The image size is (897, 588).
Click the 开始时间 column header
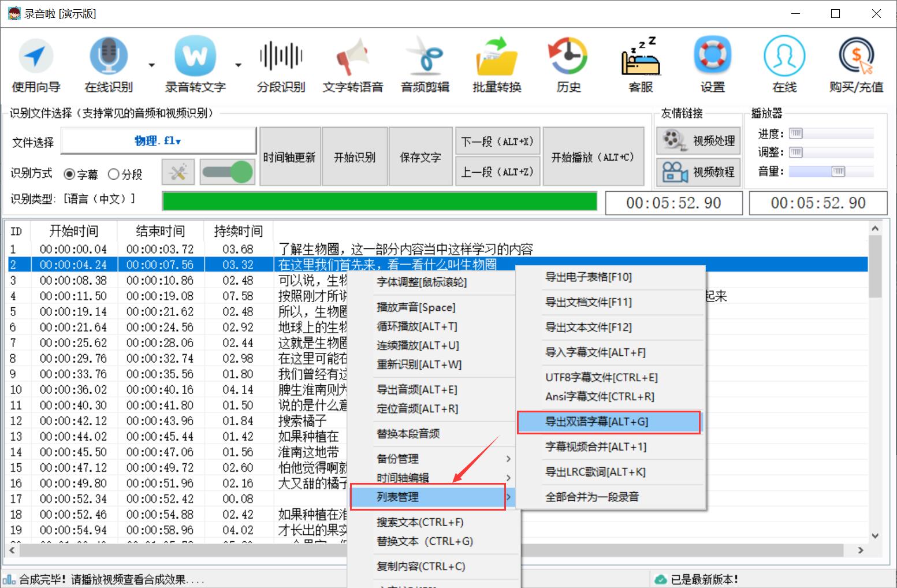point(73,231)
